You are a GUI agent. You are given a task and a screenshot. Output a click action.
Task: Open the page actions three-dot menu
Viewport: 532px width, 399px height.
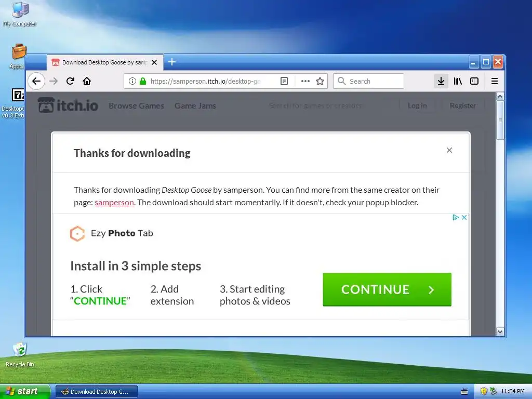pos(305,81)
